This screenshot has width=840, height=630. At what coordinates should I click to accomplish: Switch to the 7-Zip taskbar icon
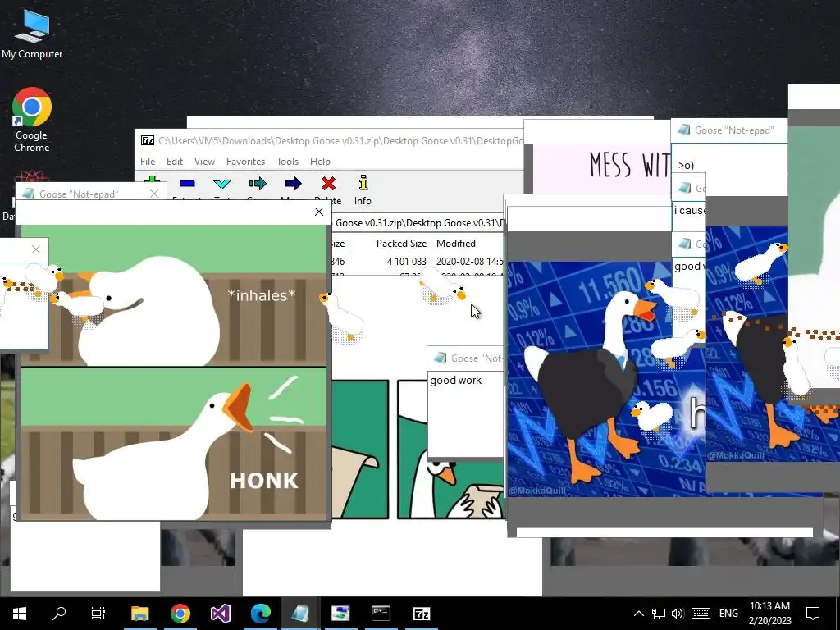[422, 614]
